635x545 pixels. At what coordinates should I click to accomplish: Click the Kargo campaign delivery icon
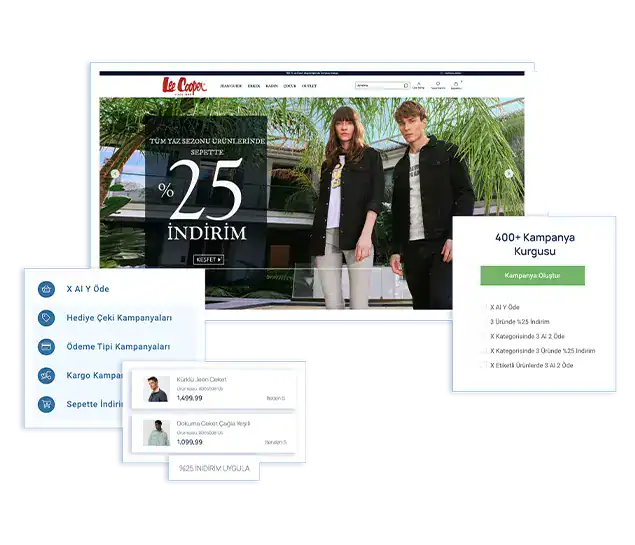coord(46,376)
